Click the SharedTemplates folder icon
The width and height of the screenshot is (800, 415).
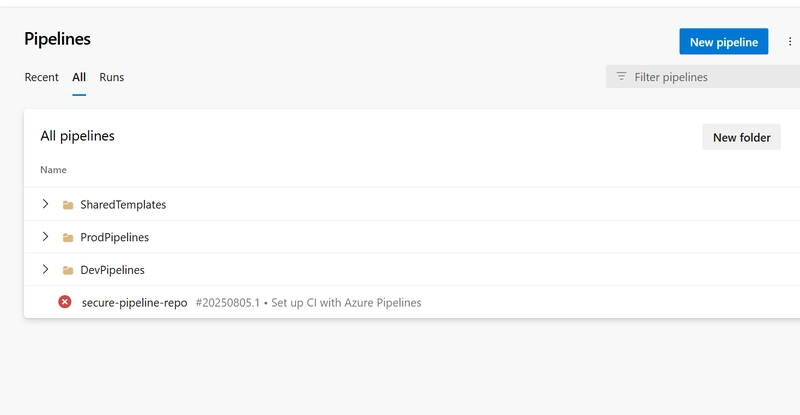pyautogui.click(x=68, y=205)
